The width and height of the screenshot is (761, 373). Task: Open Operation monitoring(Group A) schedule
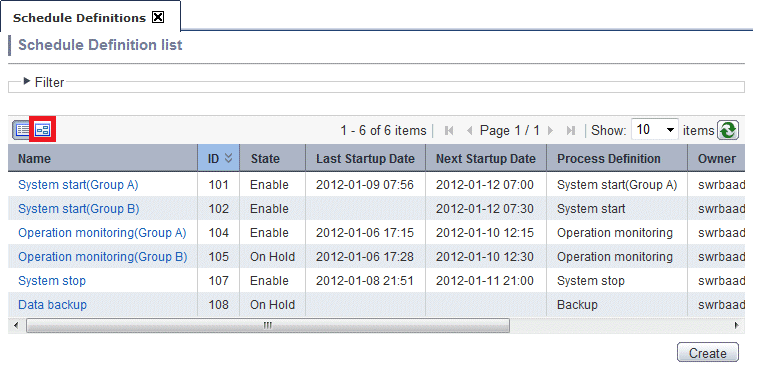tap(102, 232)
